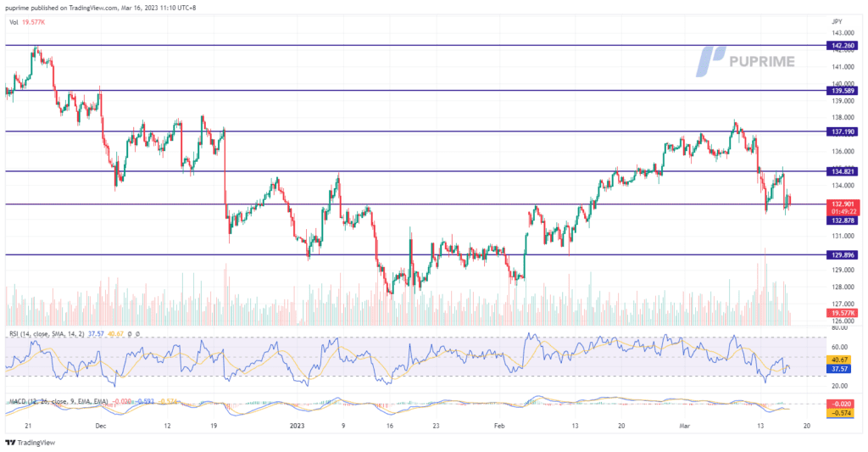This screenshot has width=868, height=452.
Task: Click the 19 date label on time axis
Action: [214, 426]
